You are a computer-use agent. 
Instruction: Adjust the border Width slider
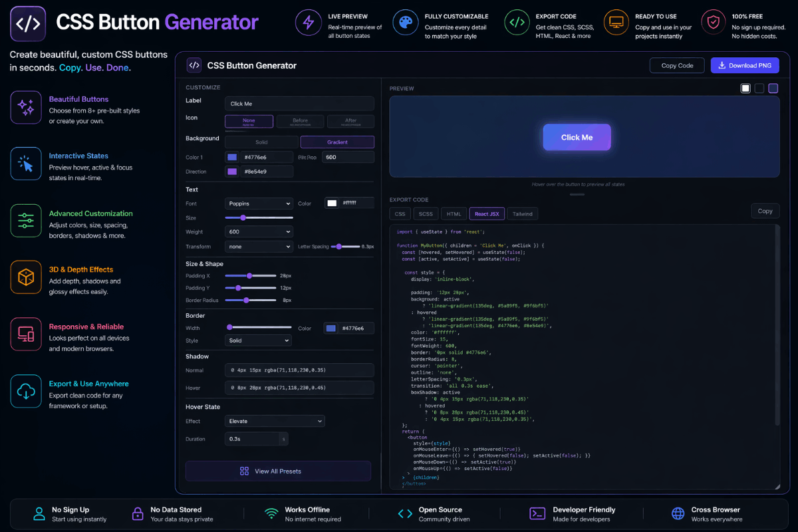click(x=259, y=327)
